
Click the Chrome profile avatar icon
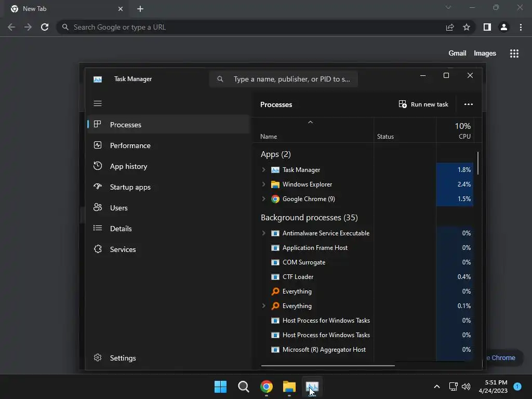(504, 27)
